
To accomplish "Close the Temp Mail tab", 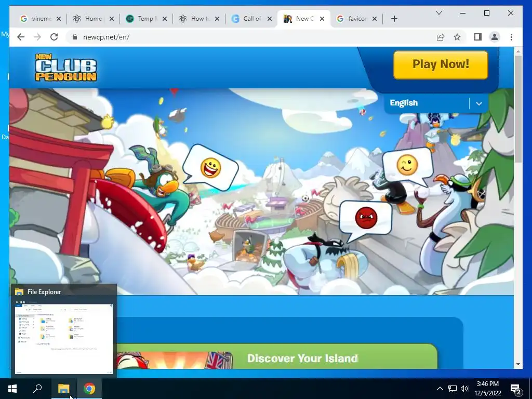I will [x=165, y=19].
